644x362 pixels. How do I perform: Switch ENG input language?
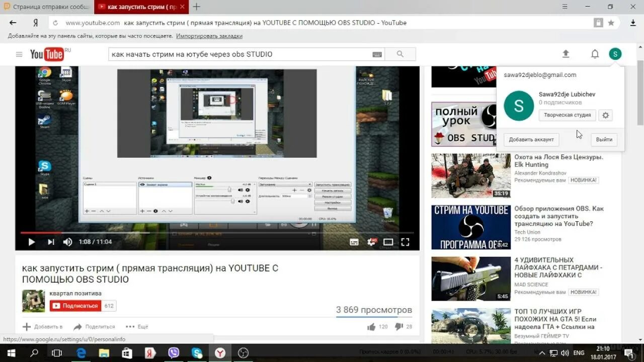coord(579,353)
